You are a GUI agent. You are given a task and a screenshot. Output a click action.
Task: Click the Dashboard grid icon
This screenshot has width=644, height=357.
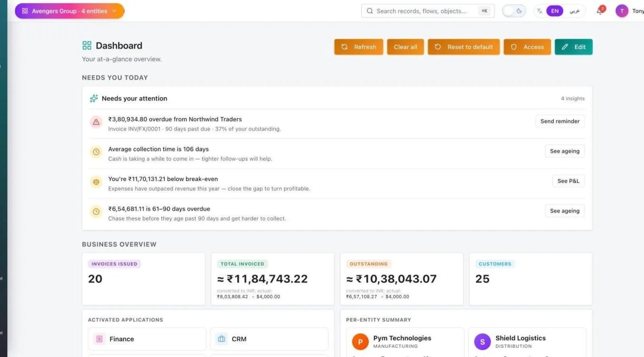click(87, 45)
